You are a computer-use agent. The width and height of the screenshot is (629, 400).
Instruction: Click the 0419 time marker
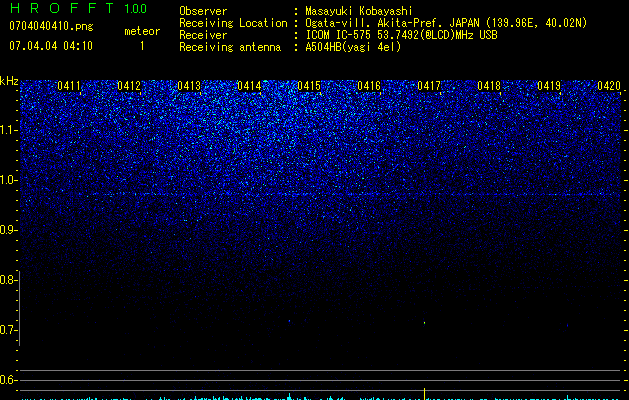pos(549,86)
